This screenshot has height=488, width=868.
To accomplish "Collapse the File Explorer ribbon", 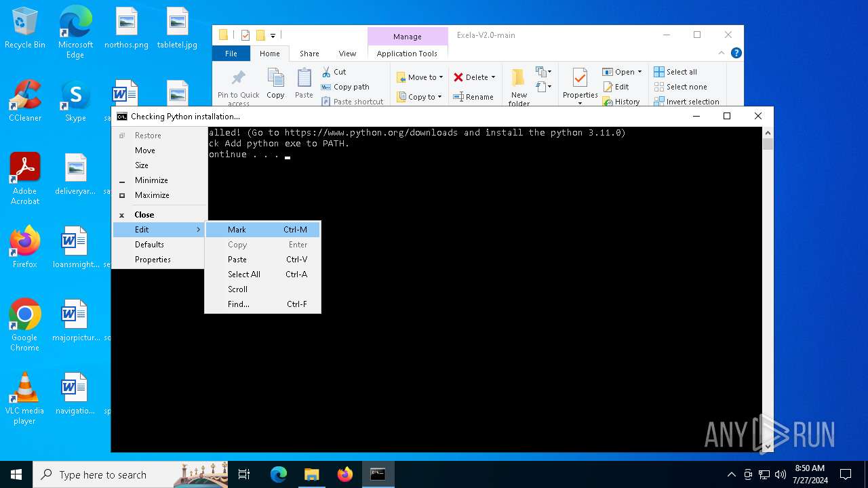I will tap(721, 53).
